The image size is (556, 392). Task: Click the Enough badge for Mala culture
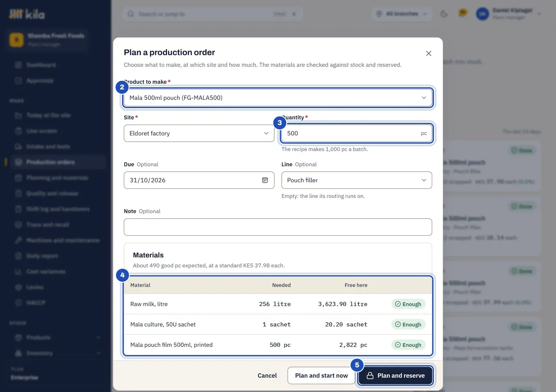pos(408,324)
